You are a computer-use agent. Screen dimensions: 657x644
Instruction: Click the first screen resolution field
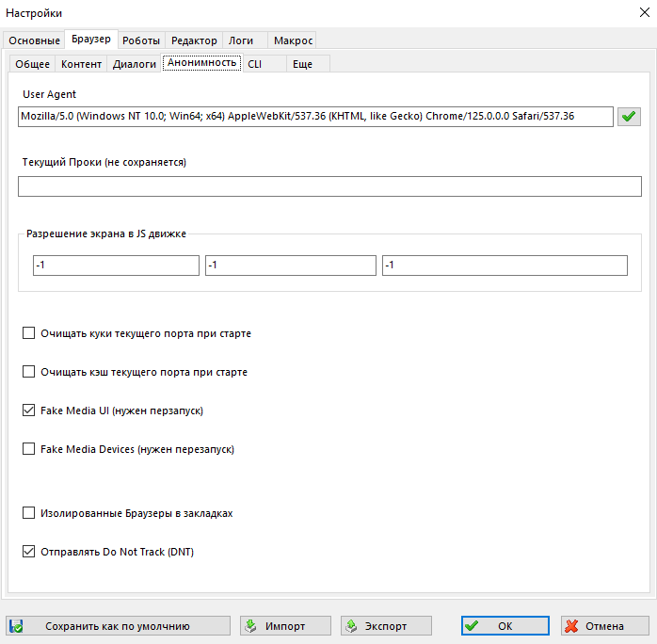click(x=116, y=266)
